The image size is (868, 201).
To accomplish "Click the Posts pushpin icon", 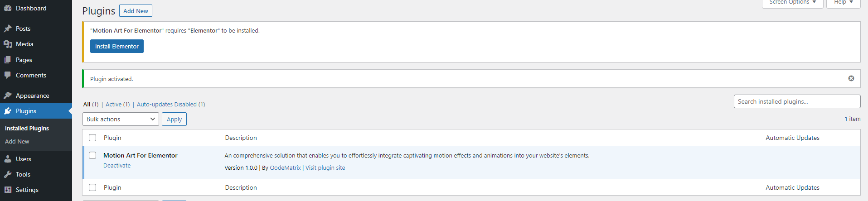I will click(x=8, y=29).
